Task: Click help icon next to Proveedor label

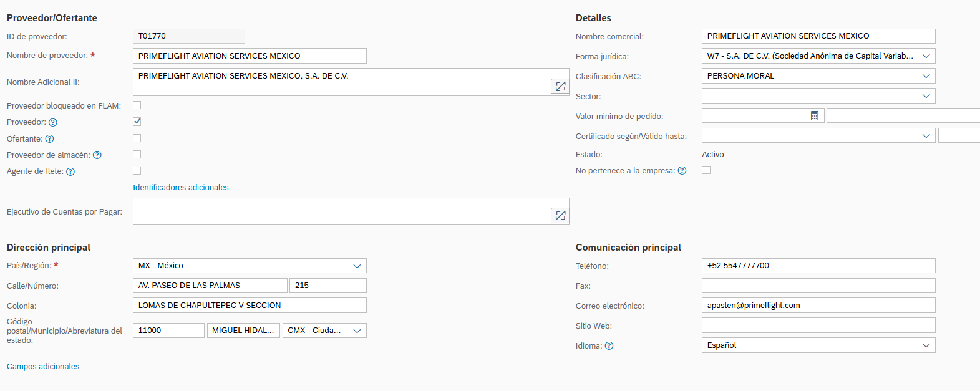Action: [x=53, y=123]
